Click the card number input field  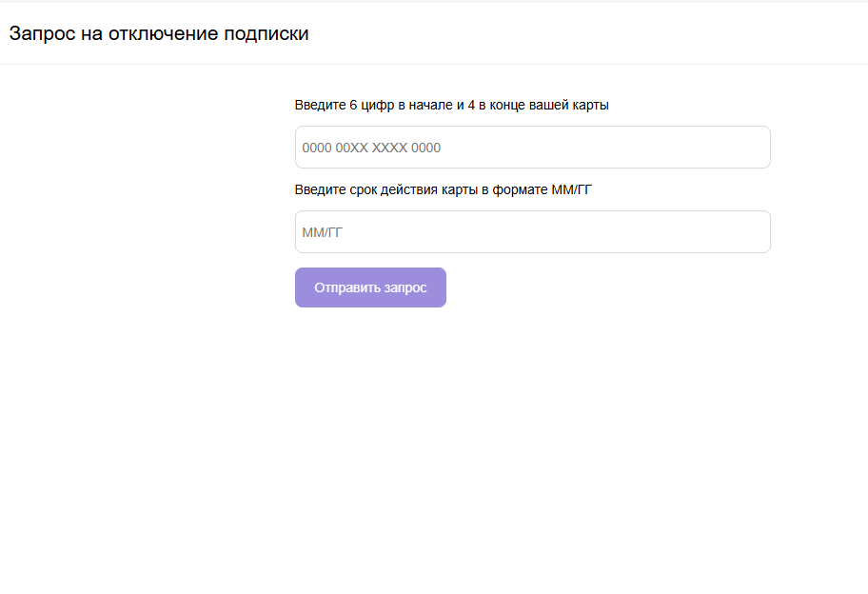[x=532, y=148]
